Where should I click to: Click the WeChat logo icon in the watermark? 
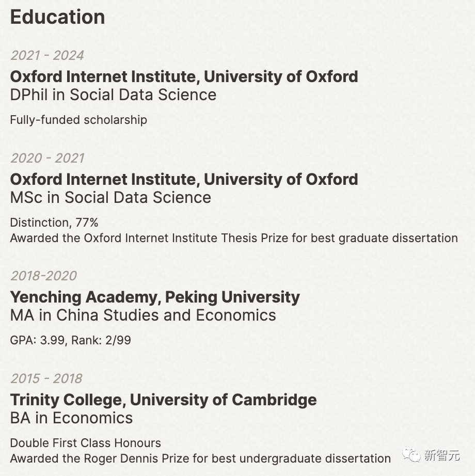(x=412, y=455)
